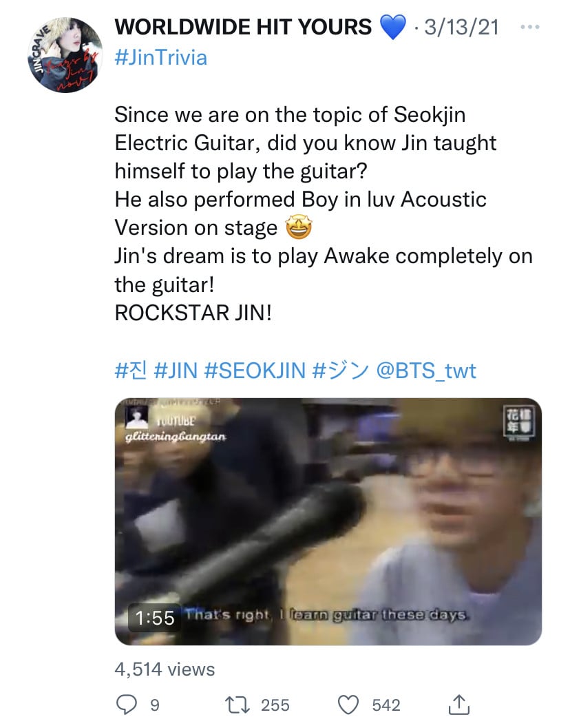
Task: Click the 4,514 views count
Action: click(x=165, y=669)
